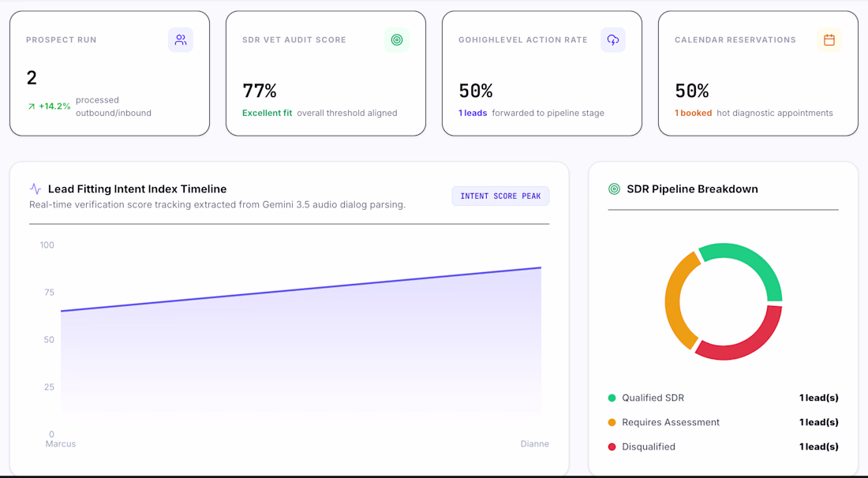Click the red Disqualified legend dot
The image size is (868, 478).
(612, 446)
